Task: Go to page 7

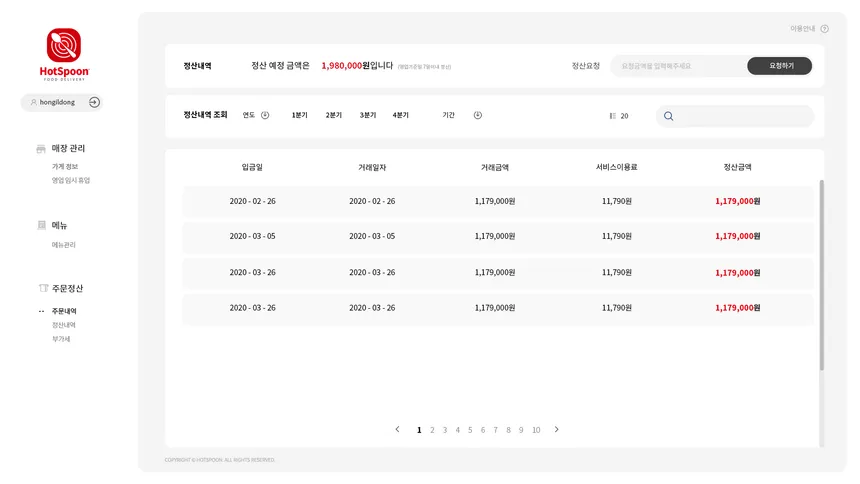Action: [495, 430]
